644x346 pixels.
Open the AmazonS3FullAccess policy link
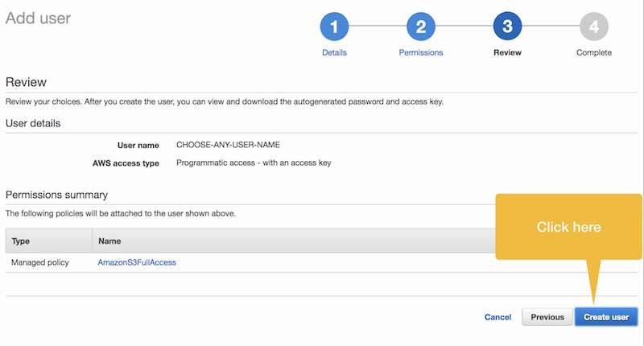click(x=137, y=262)
